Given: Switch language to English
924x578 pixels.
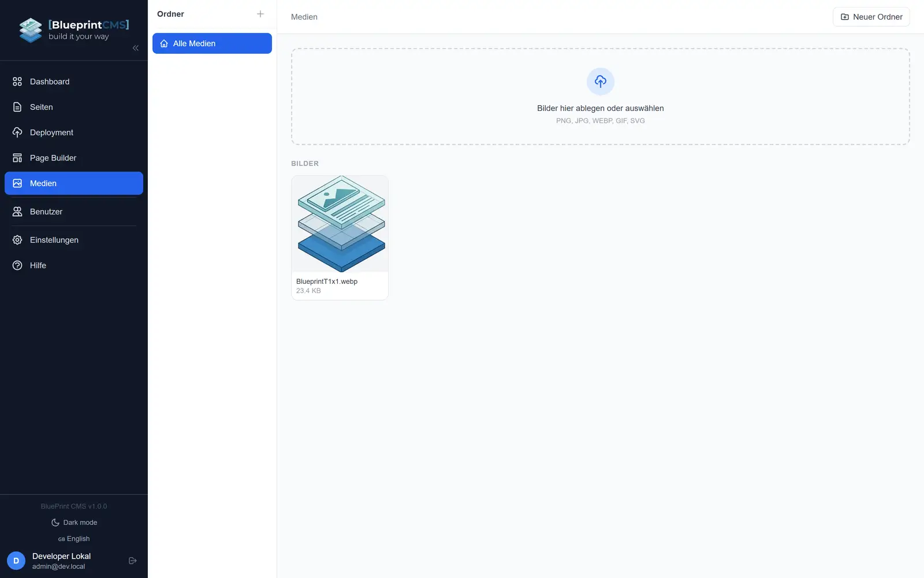Looking at the screenshot, I should pyautogui.click(x=74, y=539).
